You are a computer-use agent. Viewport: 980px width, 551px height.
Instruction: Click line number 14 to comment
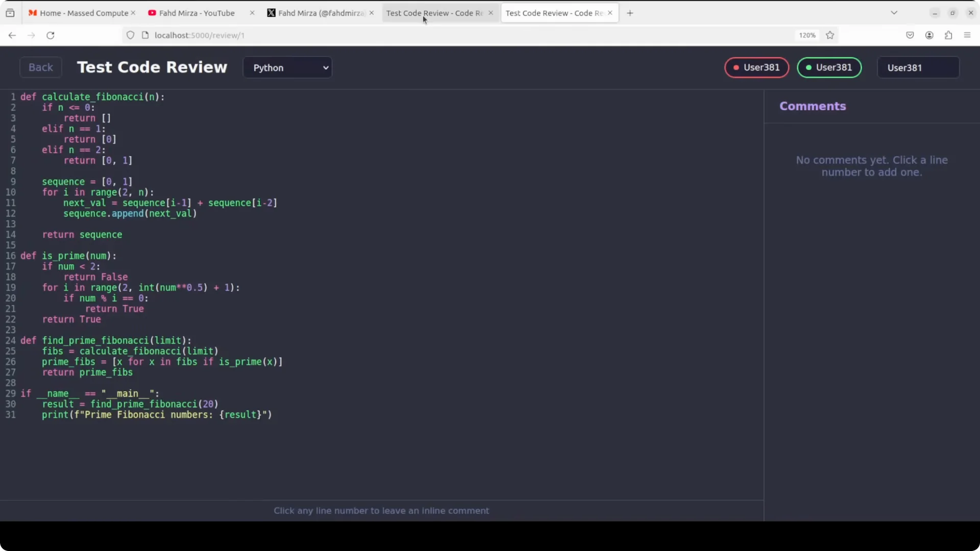tap(11, 235)
